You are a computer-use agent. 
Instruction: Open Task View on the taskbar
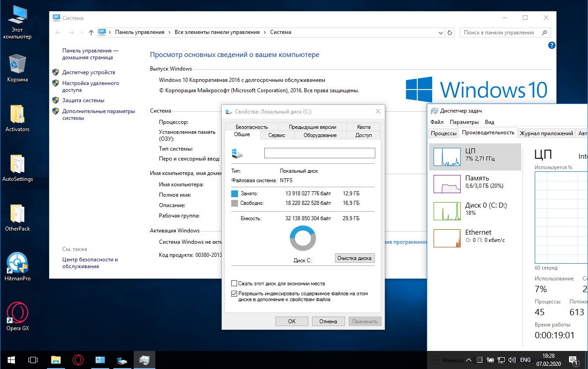(33, 360)
